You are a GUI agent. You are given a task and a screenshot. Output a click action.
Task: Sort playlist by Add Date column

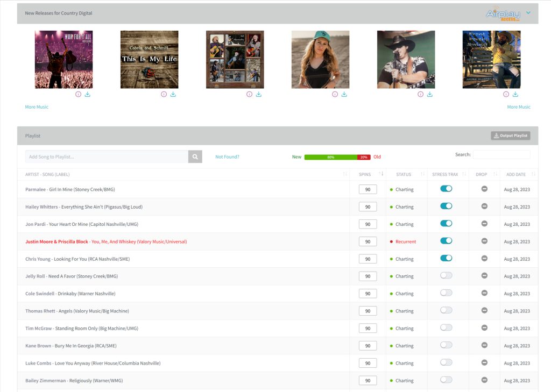(515, 174)
